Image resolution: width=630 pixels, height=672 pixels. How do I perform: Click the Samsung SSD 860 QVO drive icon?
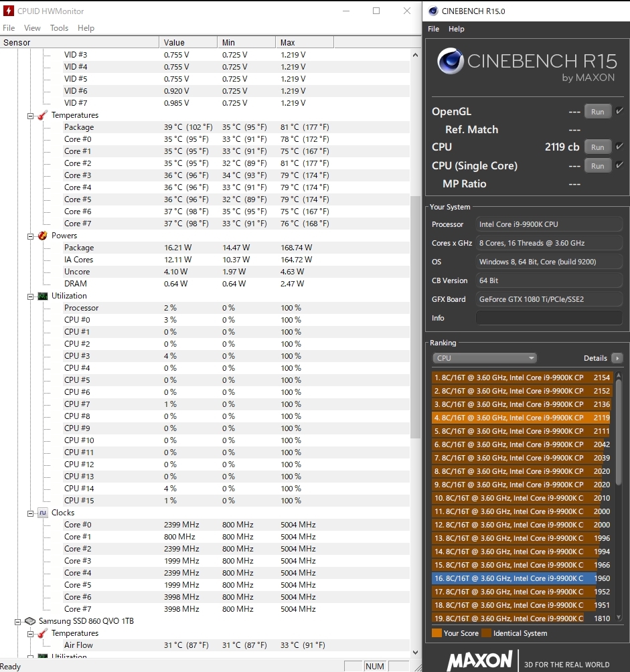coord(29,621)
